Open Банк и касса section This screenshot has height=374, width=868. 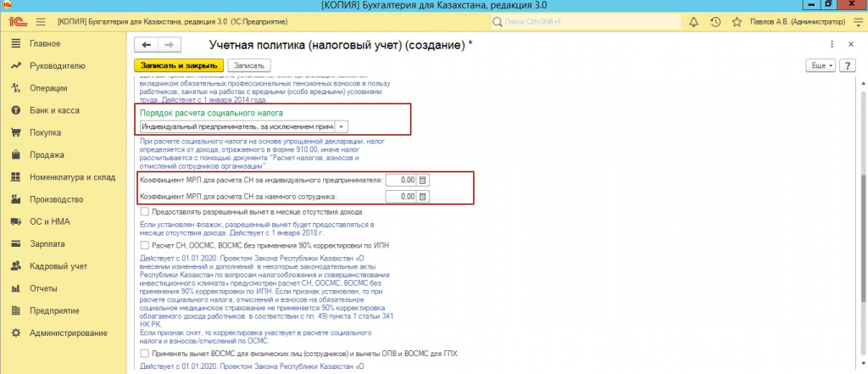coord(54,110)
